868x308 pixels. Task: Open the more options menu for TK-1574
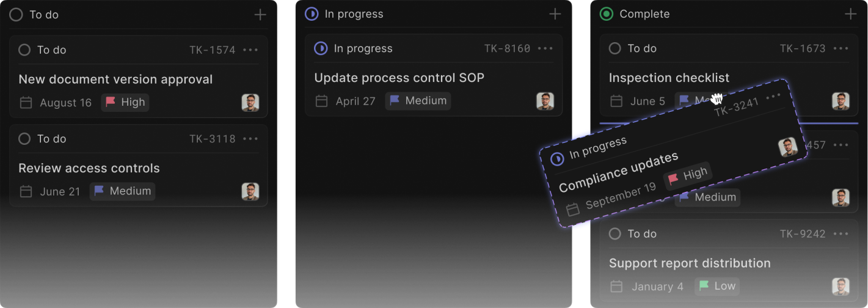tap(250, 50)
